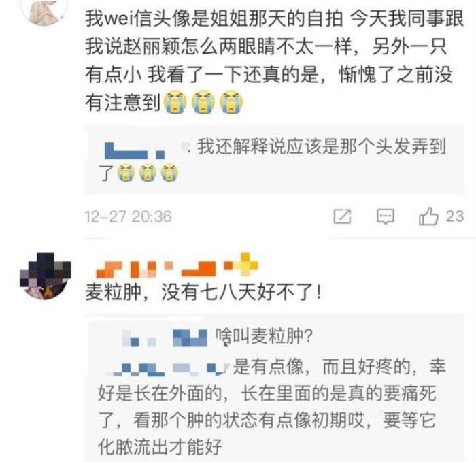The image size is (476, 462).
Task: Tap username before 啥叫麦粒肿? reply
Action: coord(165,337)
